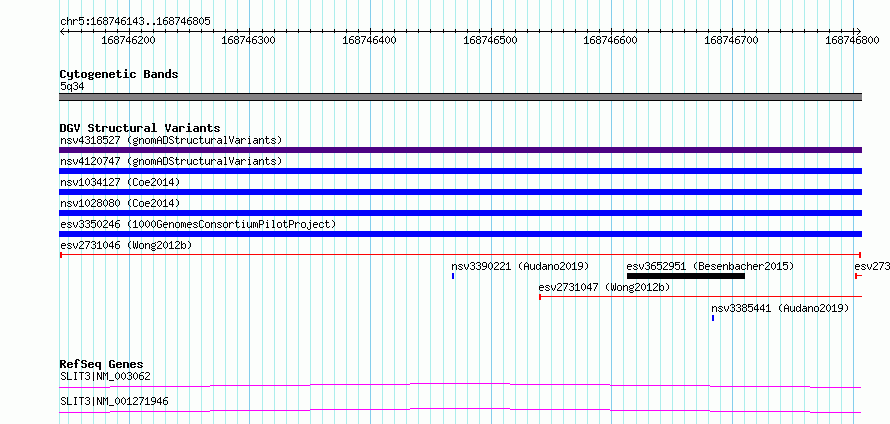Click the chr5:168746143..168746805 coordinate label
Image resolution: width=890 pixels, height=424 pixels.
click(x=135, y=22)
